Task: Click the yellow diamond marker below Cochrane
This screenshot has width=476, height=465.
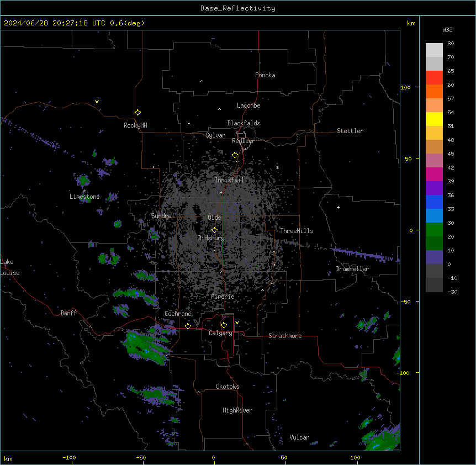Action: (188, 326)
